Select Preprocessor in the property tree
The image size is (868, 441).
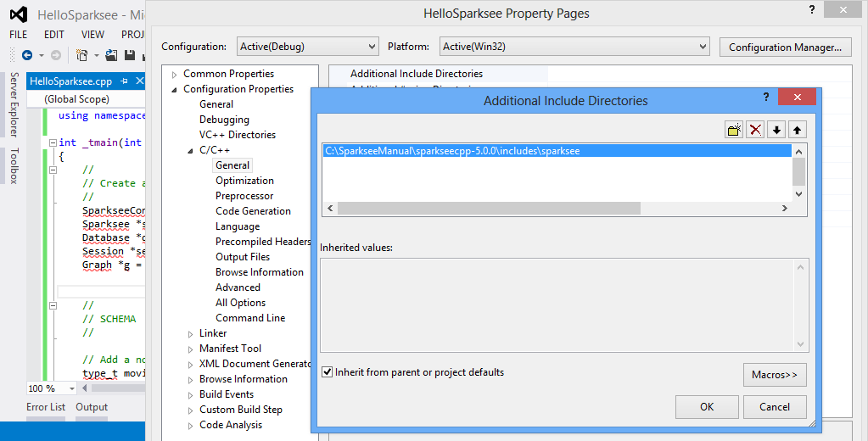point(244,196)
